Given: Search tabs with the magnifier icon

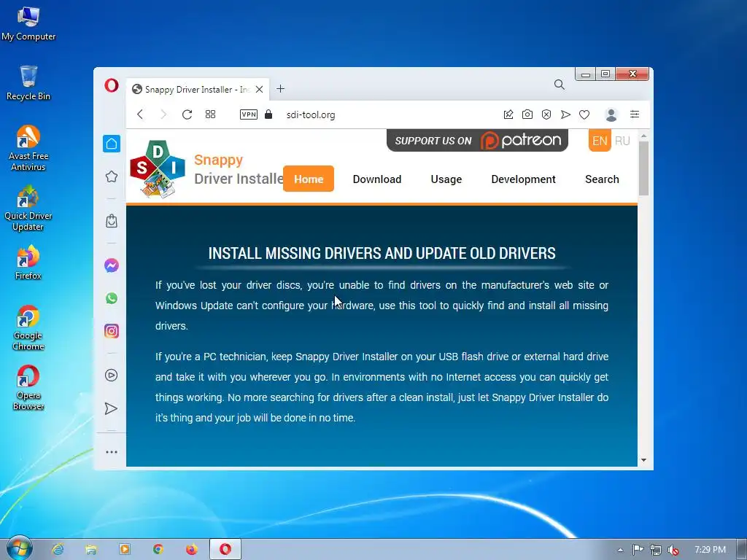Looking at the screenshot, I should pyautogui.click(x=560, y=85).
